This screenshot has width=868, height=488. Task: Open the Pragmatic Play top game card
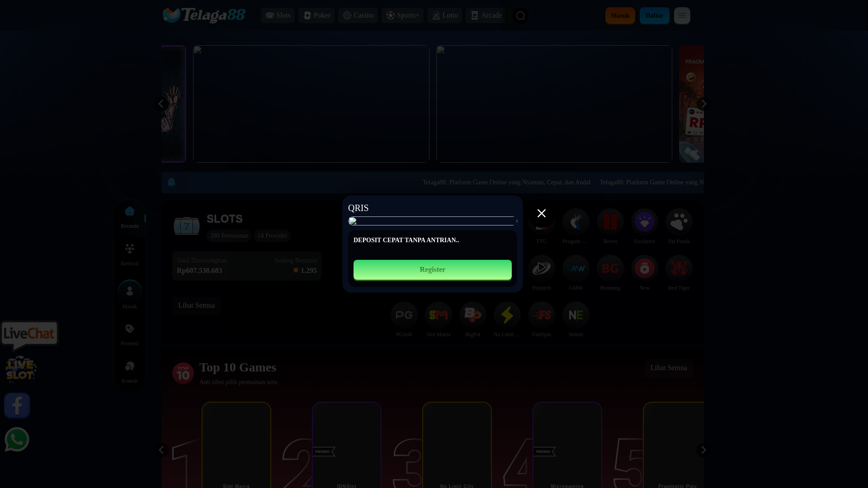pos(674,445)
